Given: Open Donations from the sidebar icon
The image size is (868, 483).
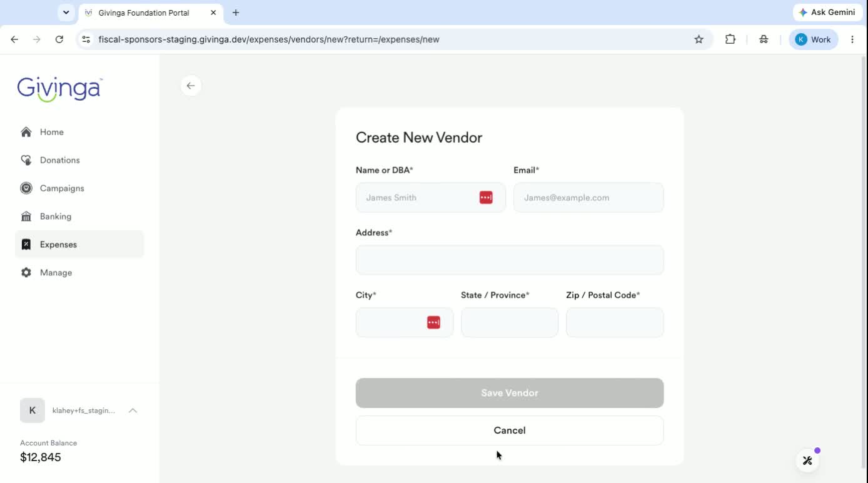Looking at the screenshot, I should pos(26,160).
